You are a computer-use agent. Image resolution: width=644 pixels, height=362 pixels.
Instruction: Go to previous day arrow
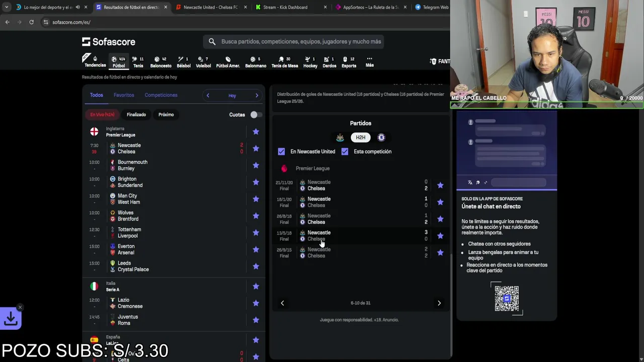[x=208, y=96]
